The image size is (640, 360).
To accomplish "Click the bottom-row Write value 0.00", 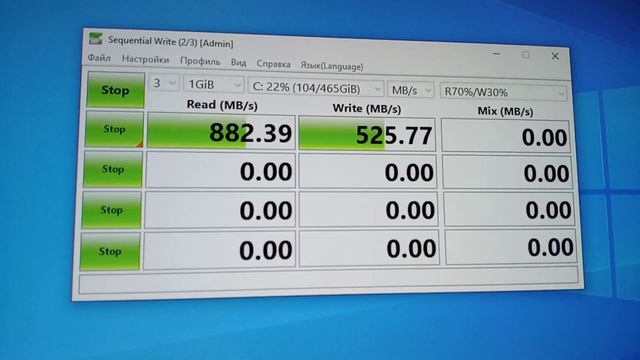I will pyautogui.click(x=369, y=248).
